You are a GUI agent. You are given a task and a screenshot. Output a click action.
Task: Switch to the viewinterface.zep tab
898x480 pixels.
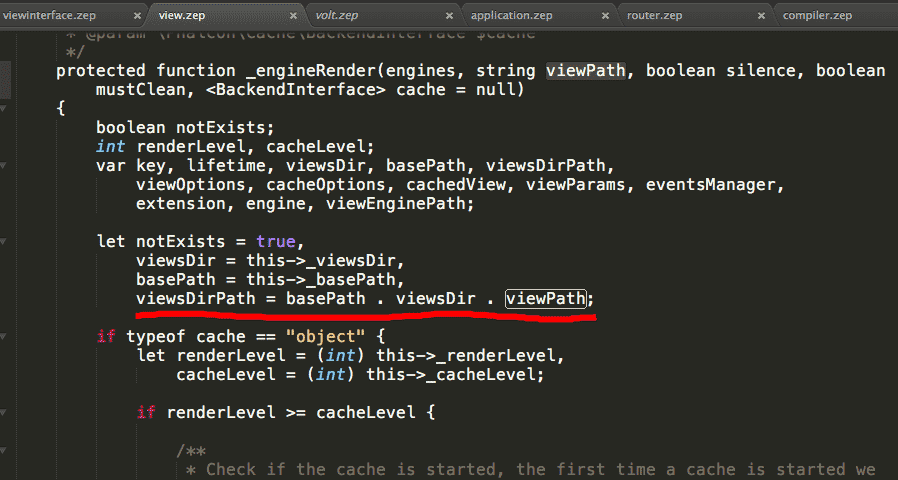pyautogui.click(x=49, y=16)
